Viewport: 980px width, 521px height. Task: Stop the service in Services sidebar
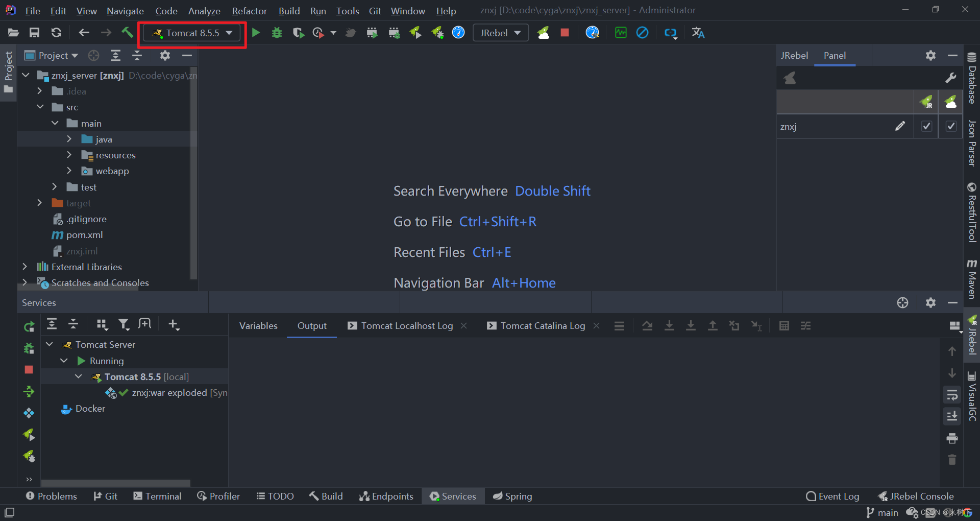(x=29, y=369)
